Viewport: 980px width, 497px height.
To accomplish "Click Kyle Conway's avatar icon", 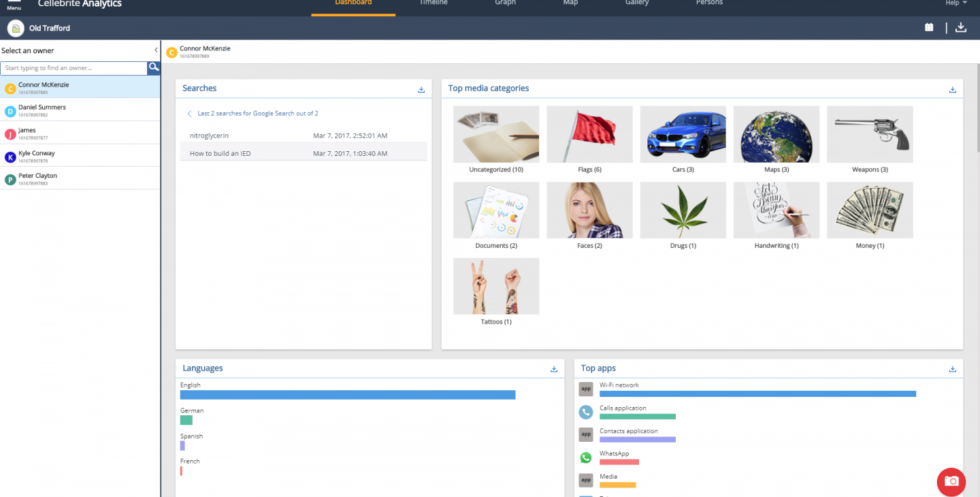I will (x=10, y=157).
